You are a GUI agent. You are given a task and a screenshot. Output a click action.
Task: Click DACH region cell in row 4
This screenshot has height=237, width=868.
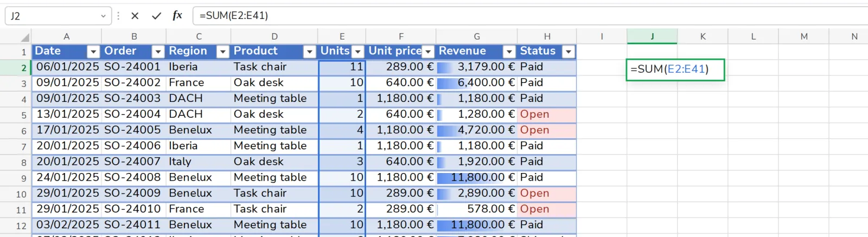[x=199, y=99]
